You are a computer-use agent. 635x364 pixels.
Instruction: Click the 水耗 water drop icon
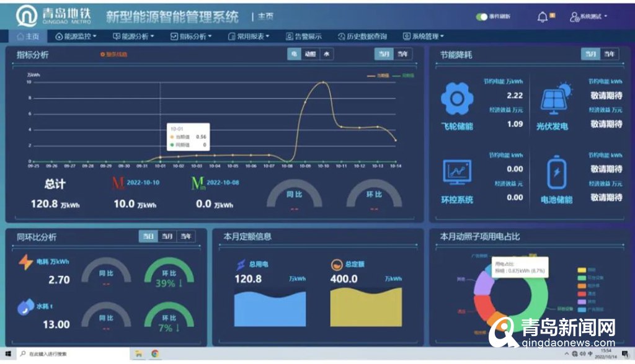click(x=25, y=307)
